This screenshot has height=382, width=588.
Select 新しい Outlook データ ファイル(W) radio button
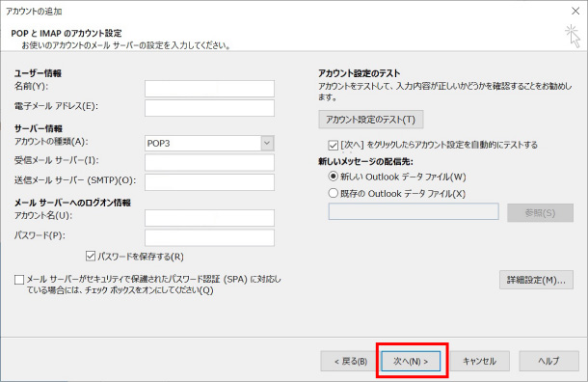coord(333,177)
